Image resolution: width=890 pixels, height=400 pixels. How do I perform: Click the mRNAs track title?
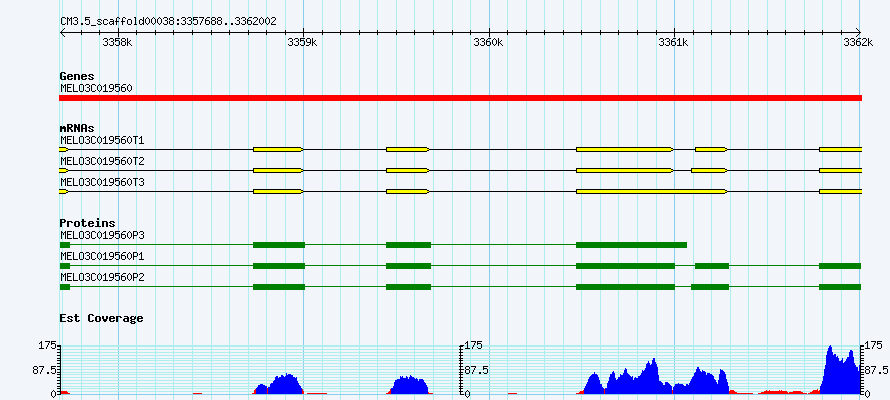tap(77, 129)
